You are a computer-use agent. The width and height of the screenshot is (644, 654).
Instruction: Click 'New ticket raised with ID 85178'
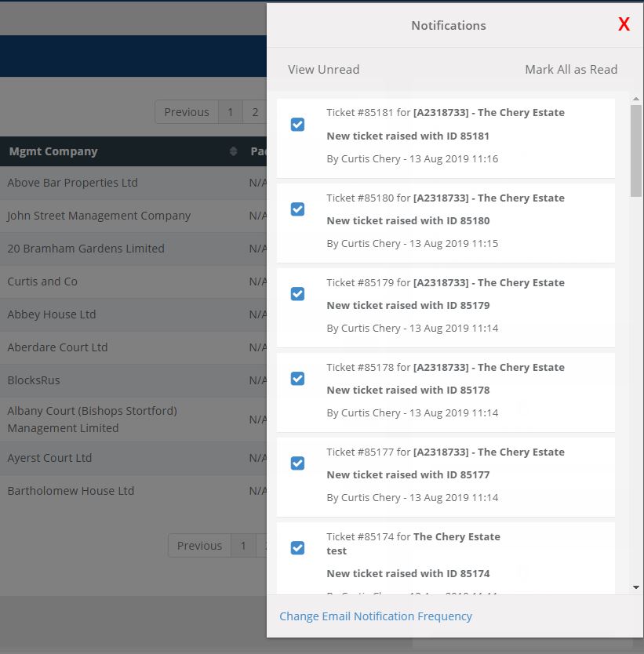[x=408, y=390]
